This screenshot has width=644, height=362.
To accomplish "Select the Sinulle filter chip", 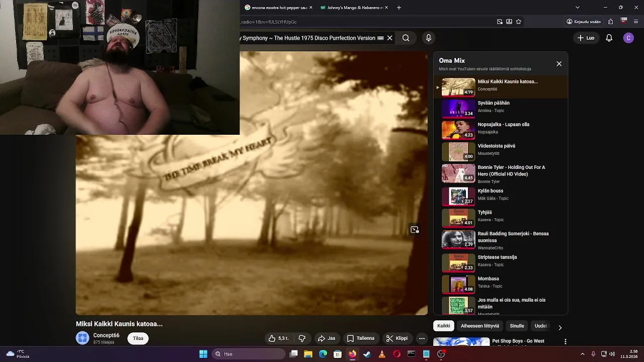I will click(517, 326).
